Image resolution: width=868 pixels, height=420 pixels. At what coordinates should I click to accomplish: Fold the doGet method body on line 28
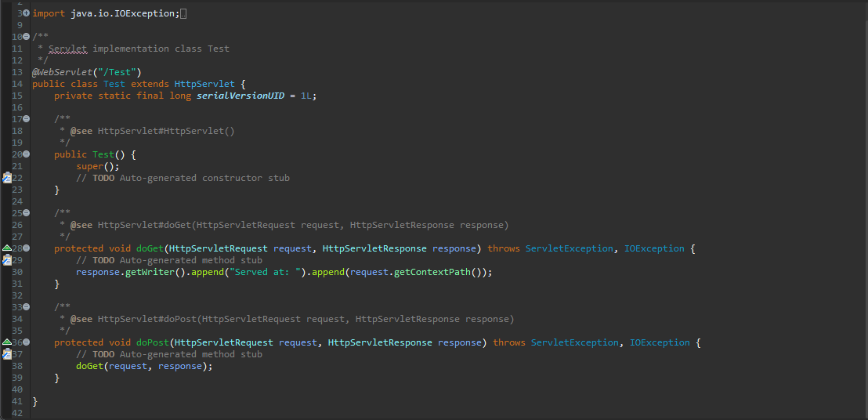point(27,248)
